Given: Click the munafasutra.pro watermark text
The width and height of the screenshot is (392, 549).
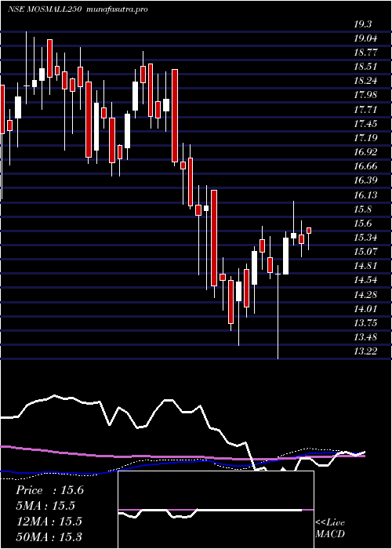Looking at the screenshot, I should click(116, 9).
